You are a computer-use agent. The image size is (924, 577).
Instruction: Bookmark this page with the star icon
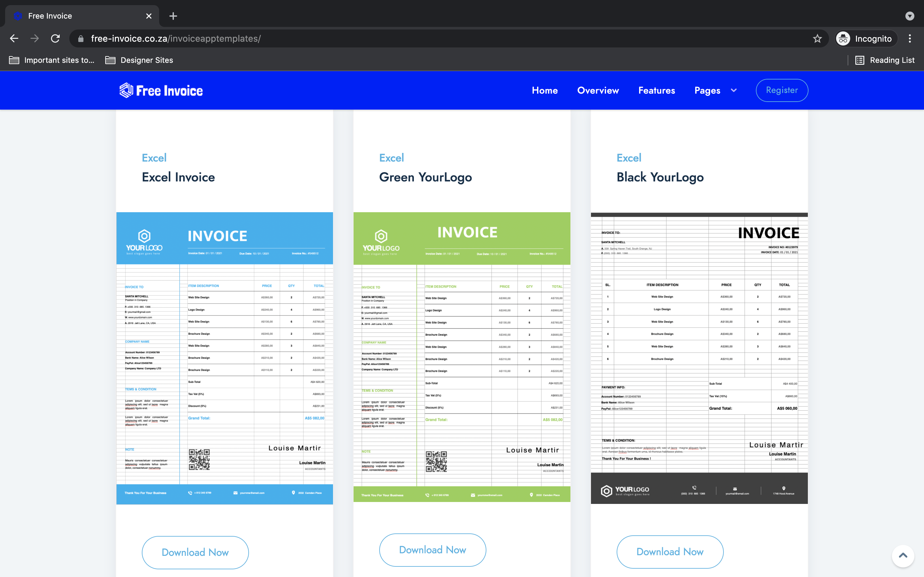817,38
